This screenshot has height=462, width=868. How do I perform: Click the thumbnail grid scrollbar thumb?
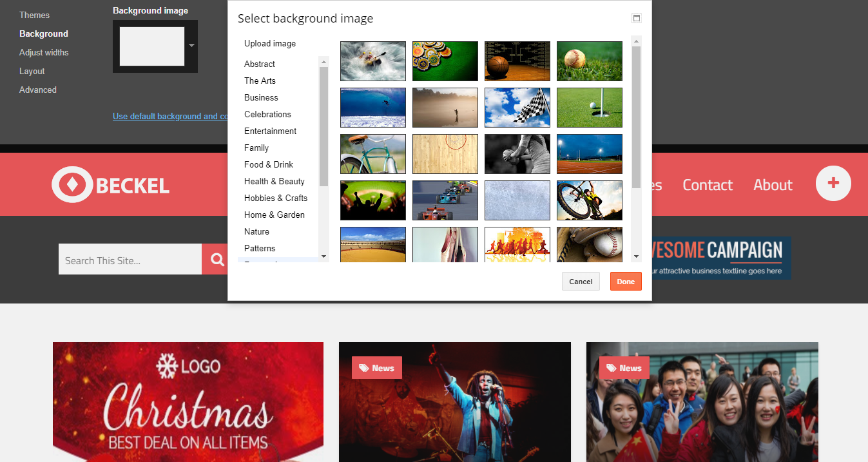coord(636,117)
